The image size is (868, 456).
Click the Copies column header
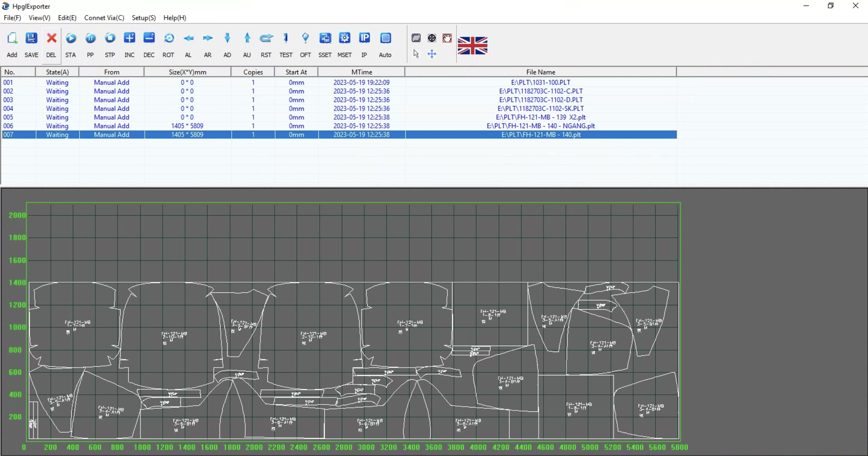[253, 72]
